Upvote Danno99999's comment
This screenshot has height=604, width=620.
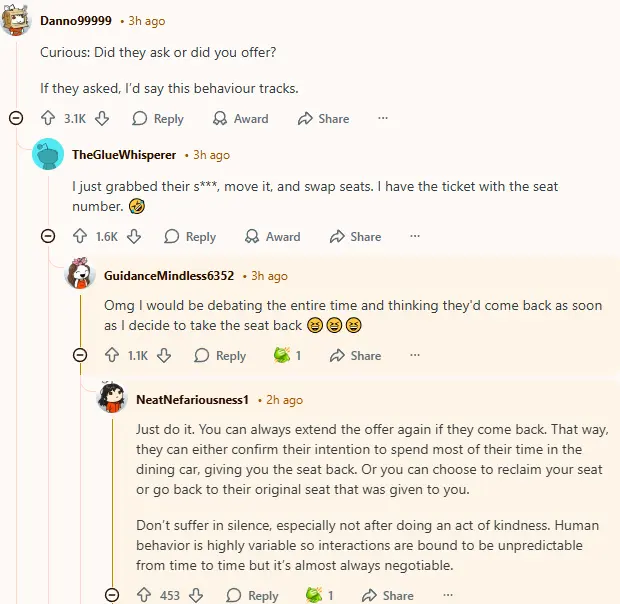pos(47,118)
